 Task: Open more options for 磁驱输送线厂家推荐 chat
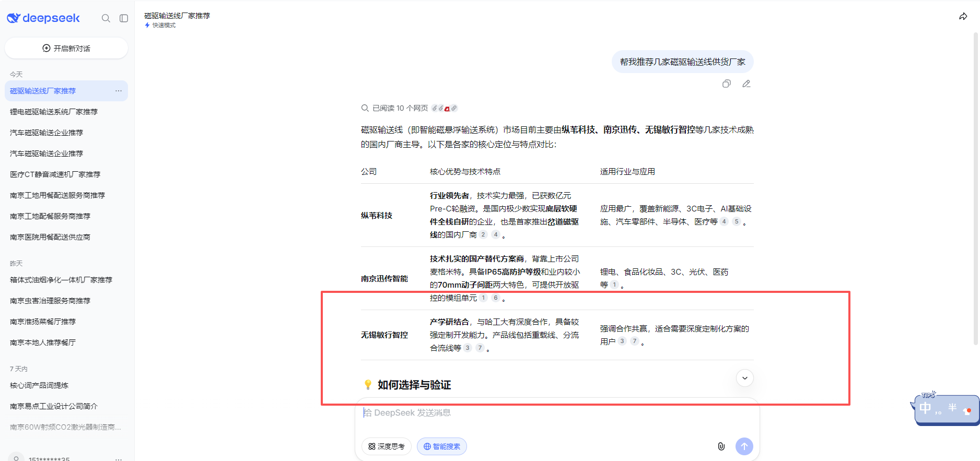(119, 91)
